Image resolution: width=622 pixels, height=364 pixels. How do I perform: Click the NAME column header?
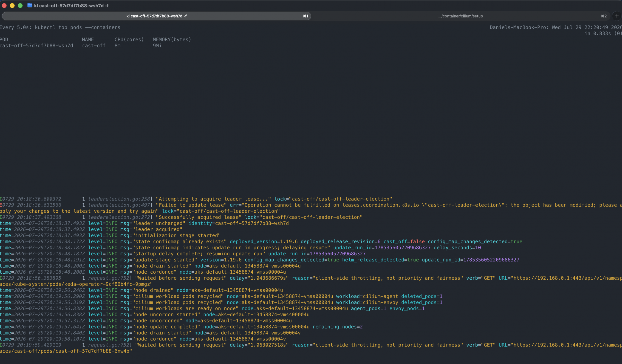[88, 39]
